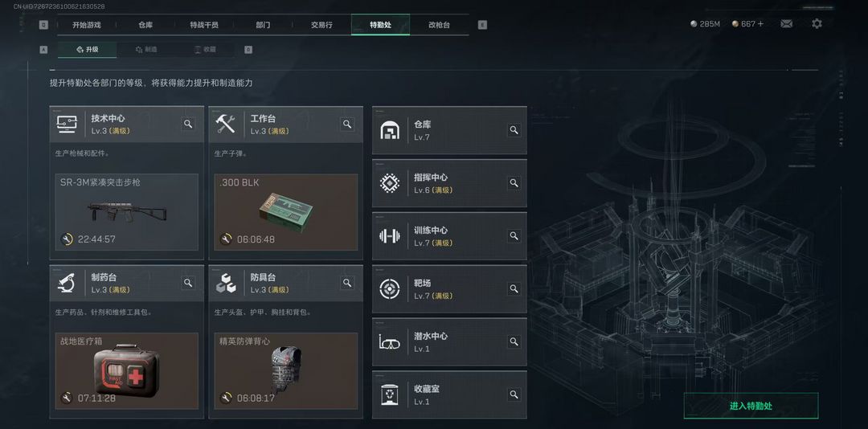Open settings via the gear icon

click(817, 24)
